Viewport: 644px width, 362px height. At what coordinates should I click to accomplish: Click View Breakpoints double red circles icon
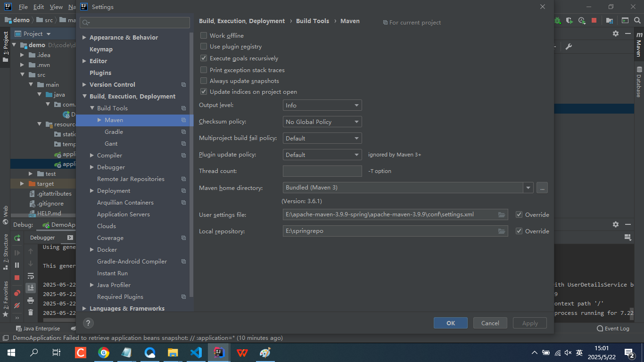point(17,293)
